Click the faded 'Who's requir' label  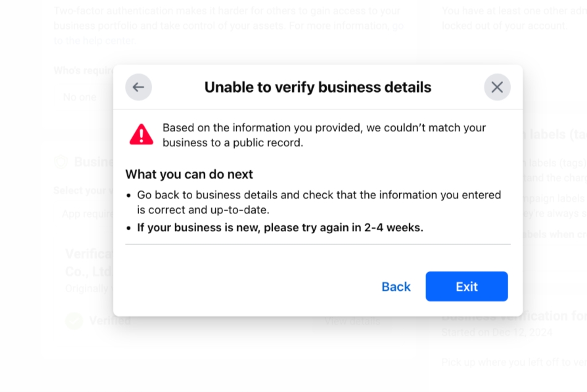[83, 71]
